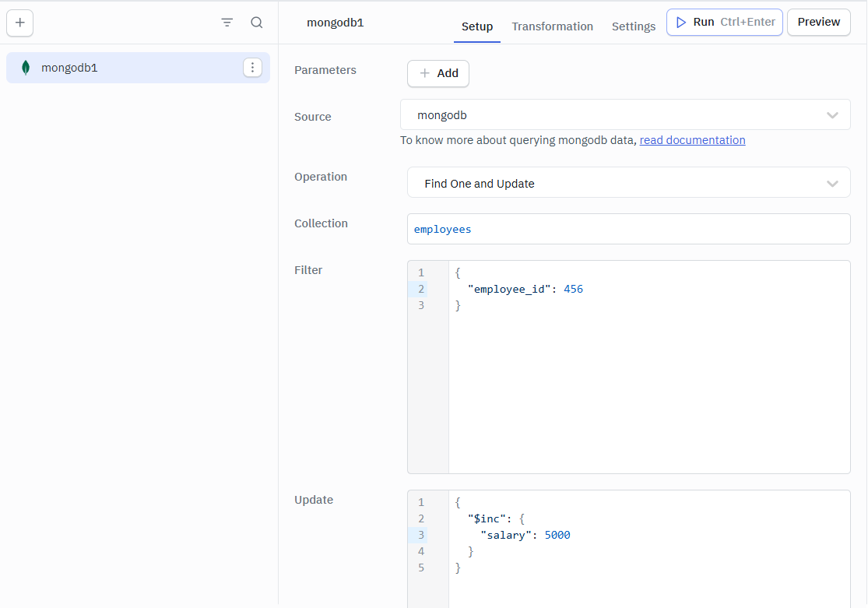Create a new query with the plus icon
Image resolution: width=868 pixels, height=608 pixels.
pos(19,23)
